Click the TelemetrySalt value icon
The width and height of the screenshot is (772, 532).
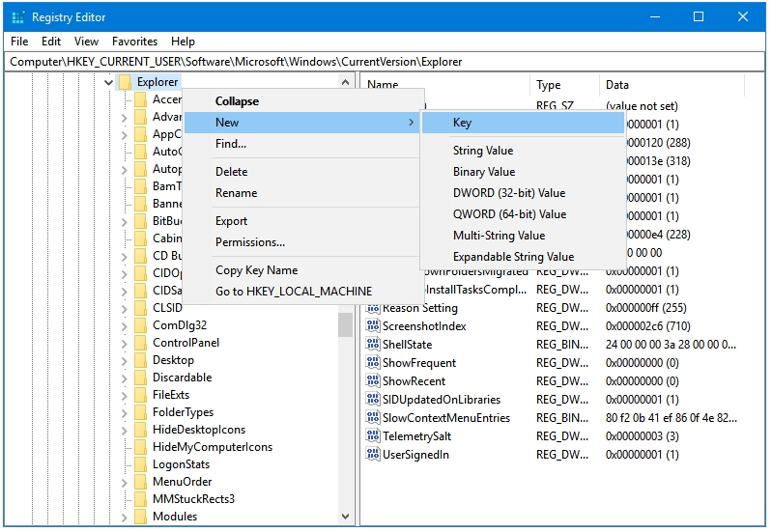pyautogui.click(x=373, y=435)
